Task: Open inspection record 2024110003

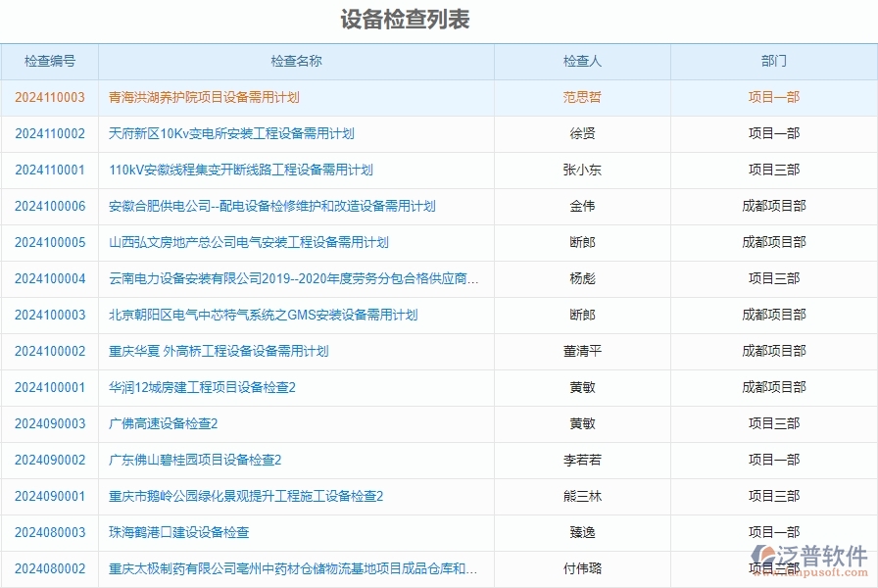Action: pos(47,97)
